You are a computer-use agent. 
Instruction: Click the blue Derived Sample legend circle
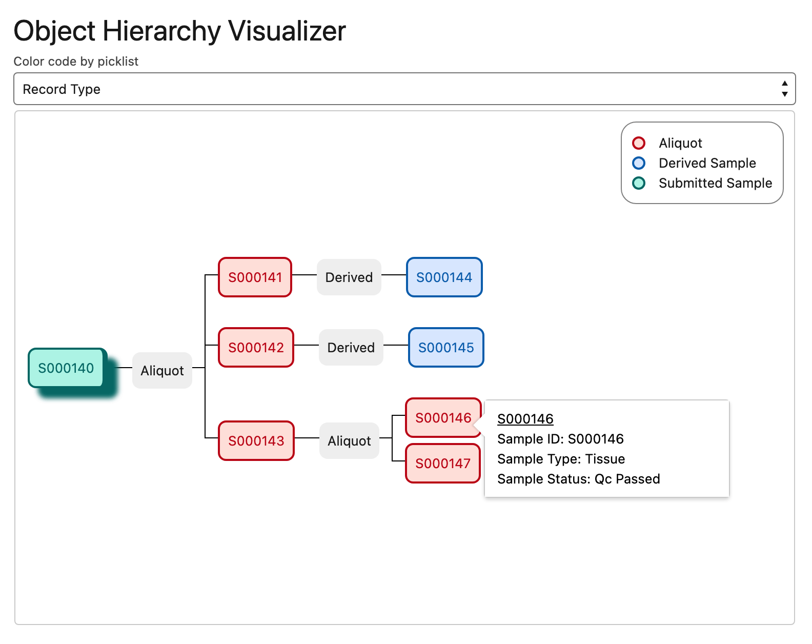pyautogui.click(x=639, y=163)
